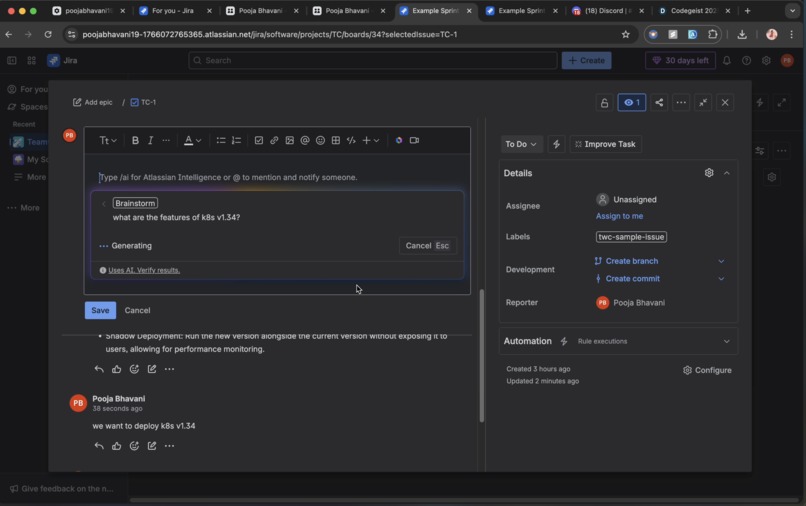Open issue actions ellipsis menu
Image resolution: width=806 pixels, height=506 pixels.
pos(681,103)
